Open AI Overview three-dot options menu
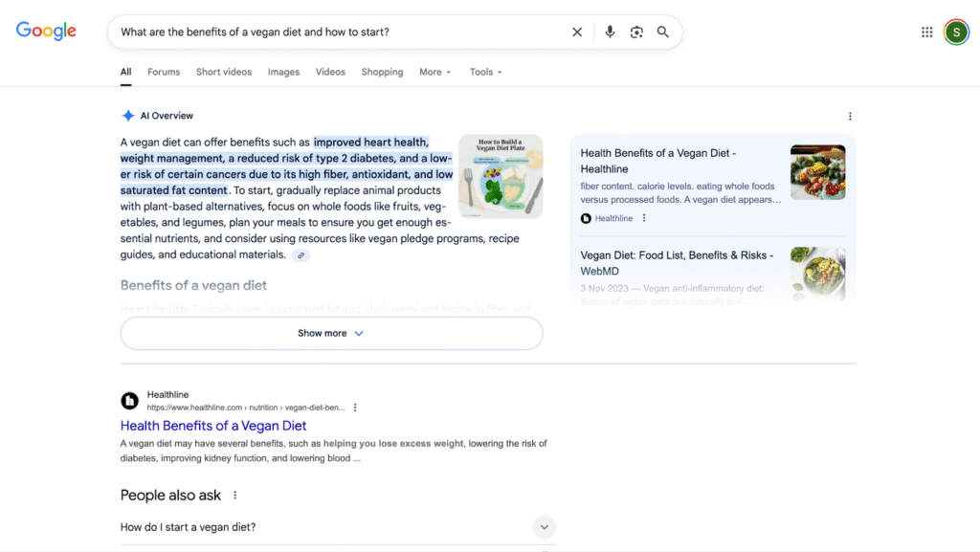 click(850, 117)
